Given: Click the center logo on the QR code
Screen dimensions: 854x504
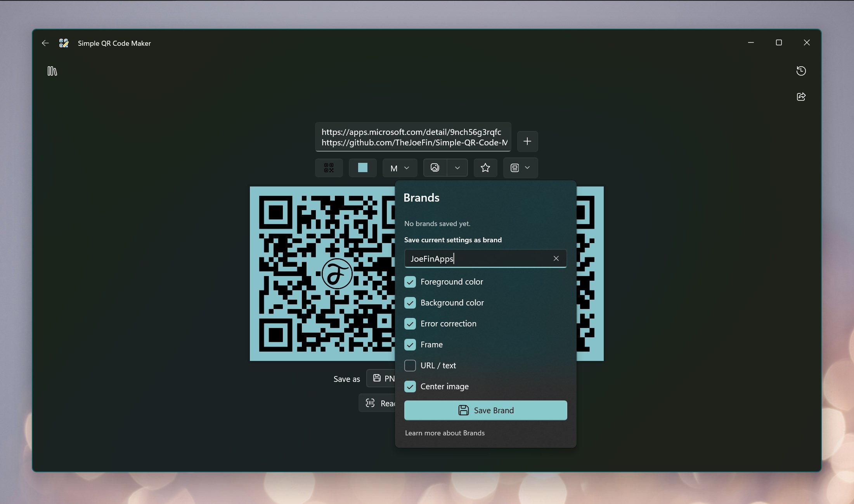Looking at the screenshot, I should (337, 274).
